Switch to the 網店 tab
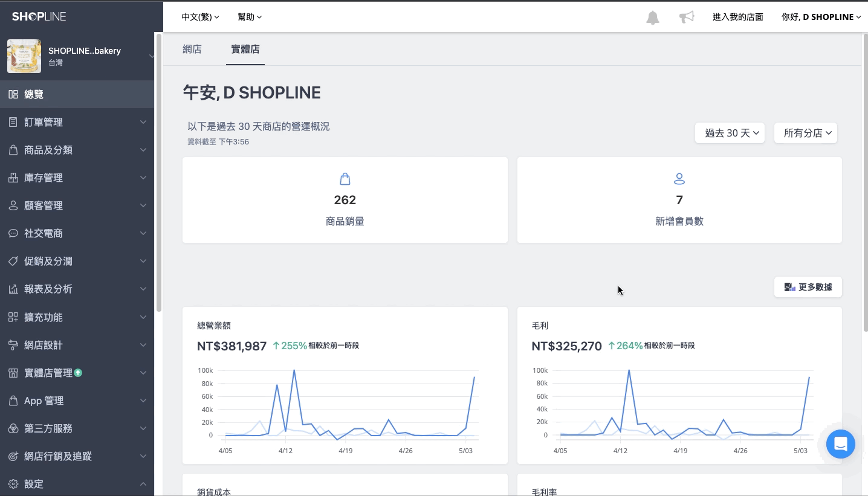The width and height of the screenshot is (868, 496). [x=192, y=50]
